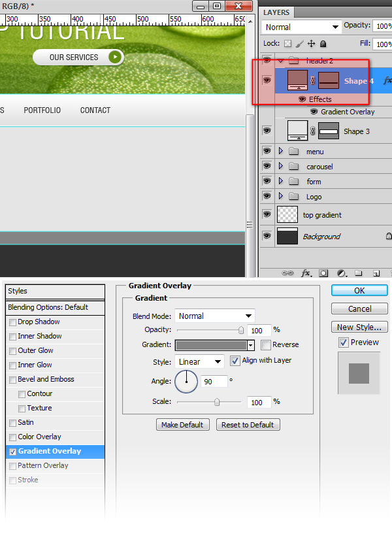392x549 pixels.
Task: Click the form group folder icon
Action: coord(293,181)
